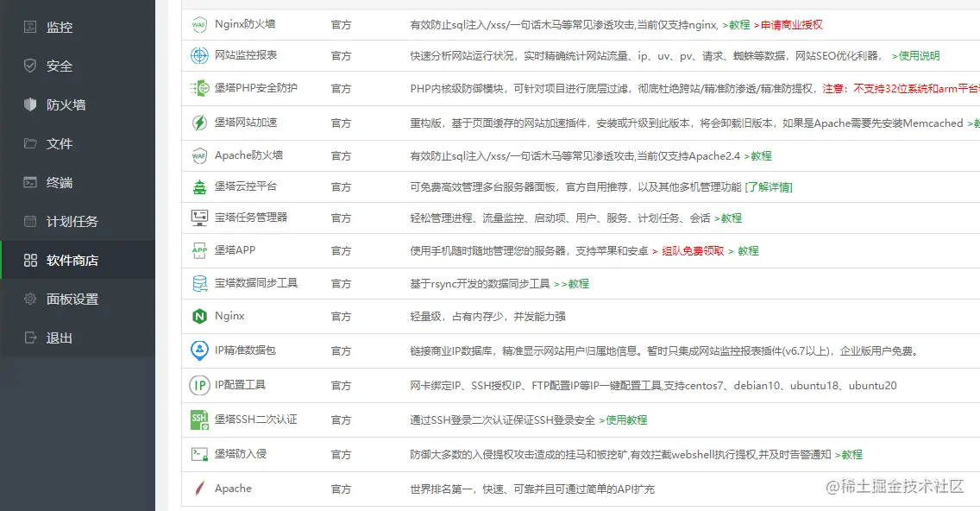Click the 软件商店 sidebar grid icon
Screen dimensions: 980x511
(30, 260)
